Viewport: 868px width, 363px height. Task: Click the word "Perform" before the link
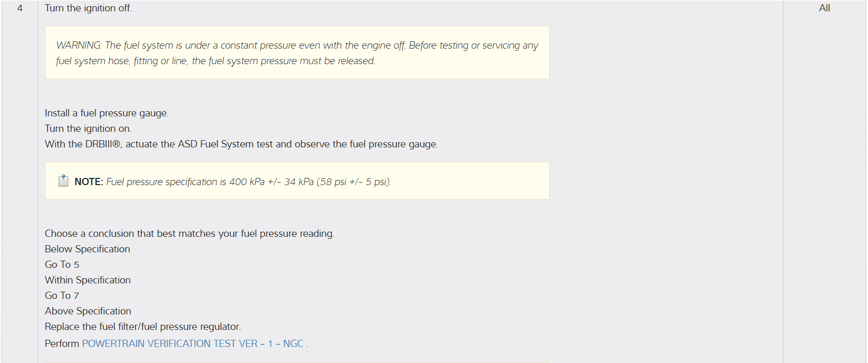[62, 344]
